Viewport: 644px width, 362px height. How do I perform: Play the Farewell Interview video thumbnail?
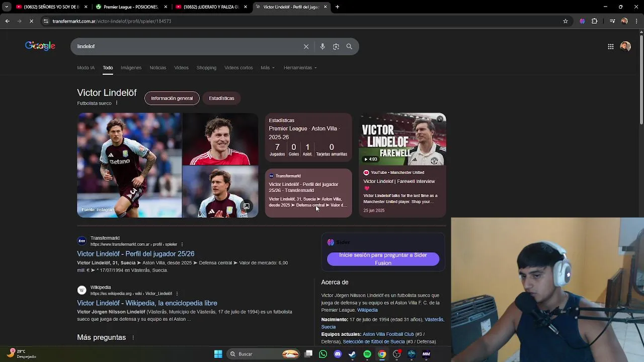click(x=403, y=139)
